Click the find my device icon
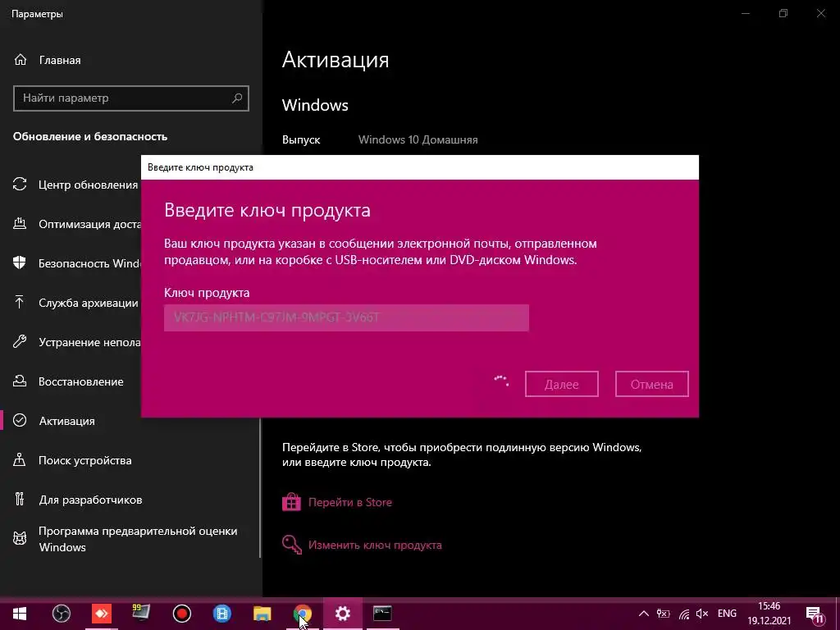 pyautogui.click(x=20, y=460)
